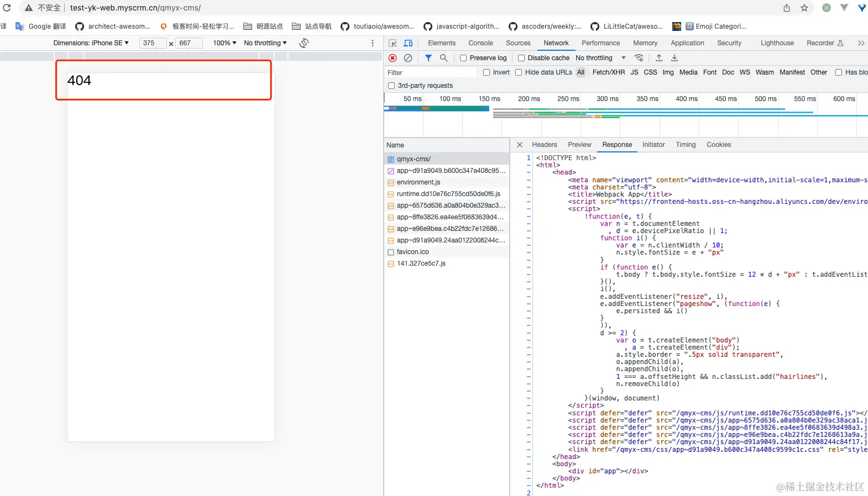Select the All request type filter
This screenshot has width=868, height=496.
pos(581,72)
